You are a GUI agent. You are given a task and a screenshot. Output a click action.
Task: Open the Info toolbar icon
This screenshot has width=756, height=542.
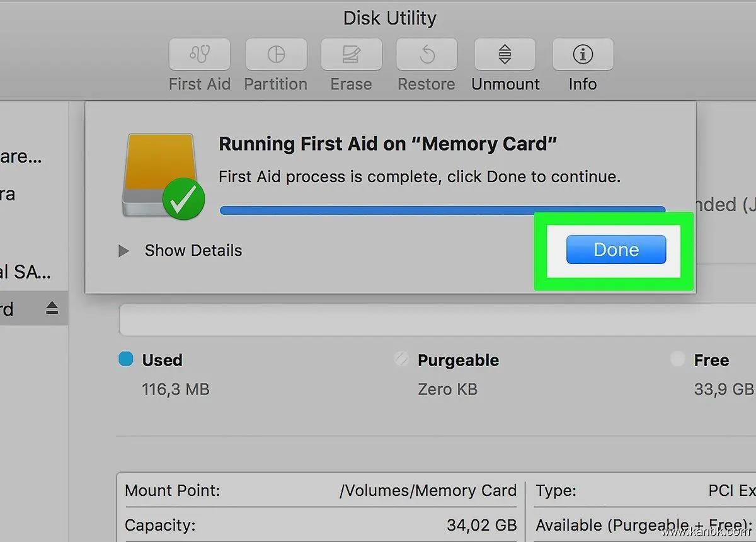coord(583,55)
